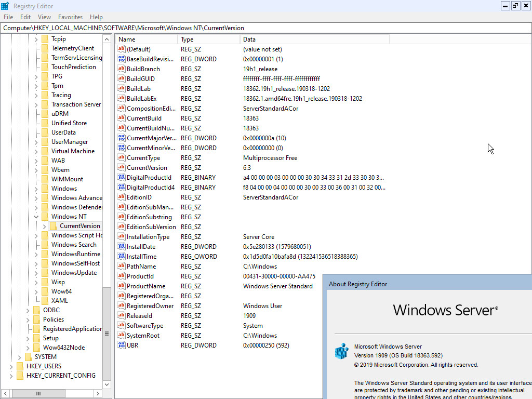Click the BuildLabEx data value

[x=303, y=98]
